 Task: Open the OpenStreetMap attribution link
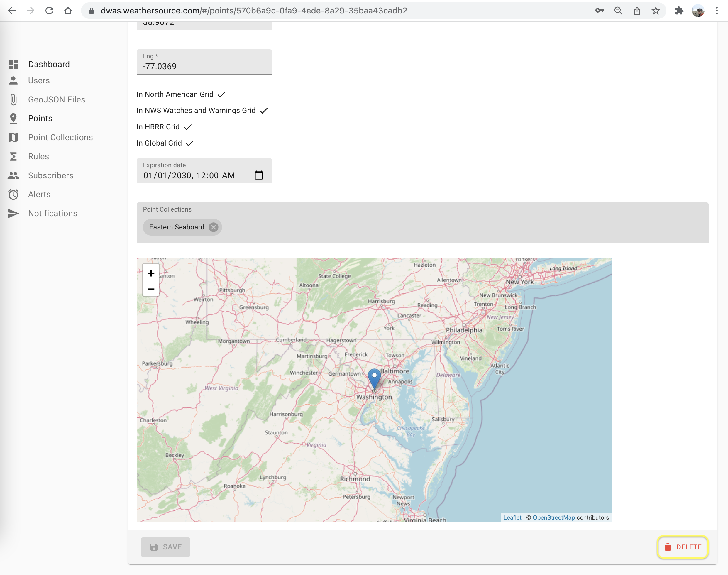(x=554, y=517)
